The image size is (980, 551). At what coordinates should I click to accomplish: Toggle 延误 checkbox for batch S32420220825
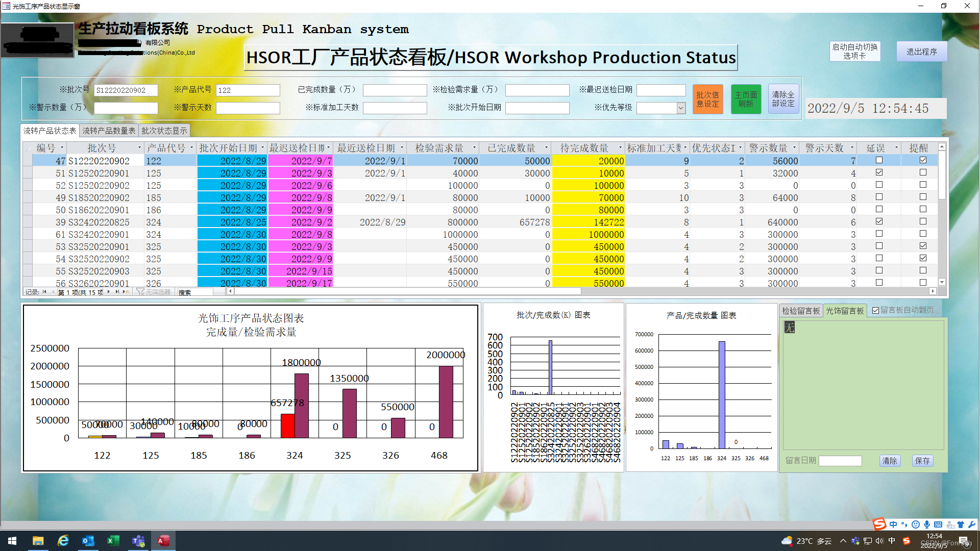pos(879,221)
